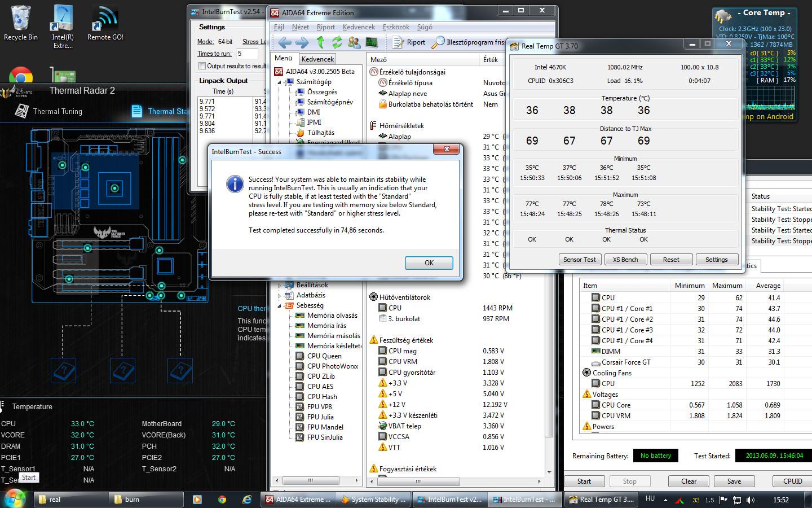Select CPU Queen benchmark in AIDA64 tree

tap(318, 356)
